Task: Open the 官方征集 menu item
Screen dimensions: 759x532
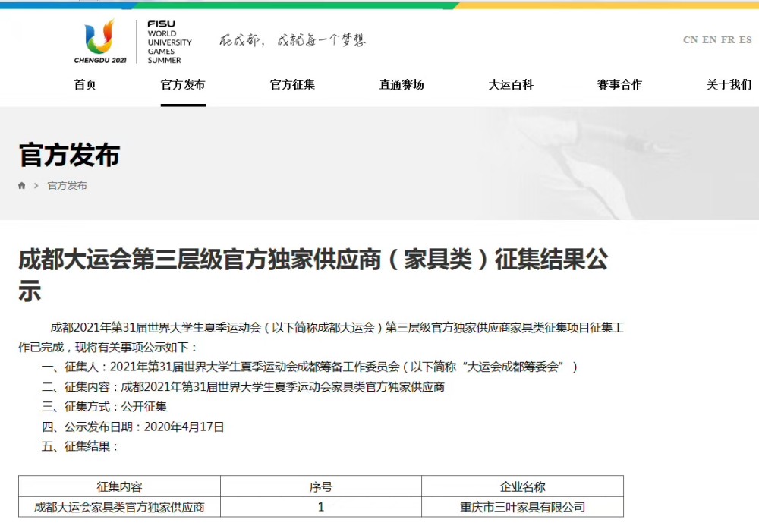Action: pyautogui.click(x=292, y=85)
